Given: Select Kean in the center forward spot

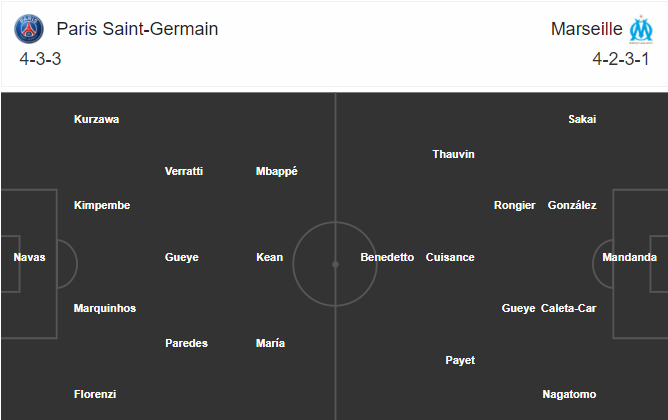Looking at the screenshot, I should coord(270,257).
